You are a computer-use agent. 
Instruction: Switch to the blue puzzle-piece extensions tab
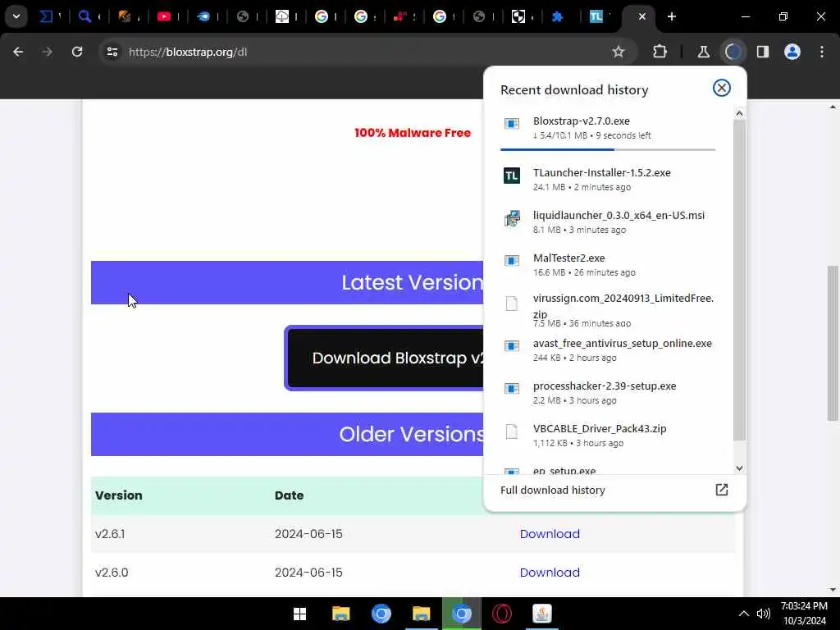click(x=557, y=16)
